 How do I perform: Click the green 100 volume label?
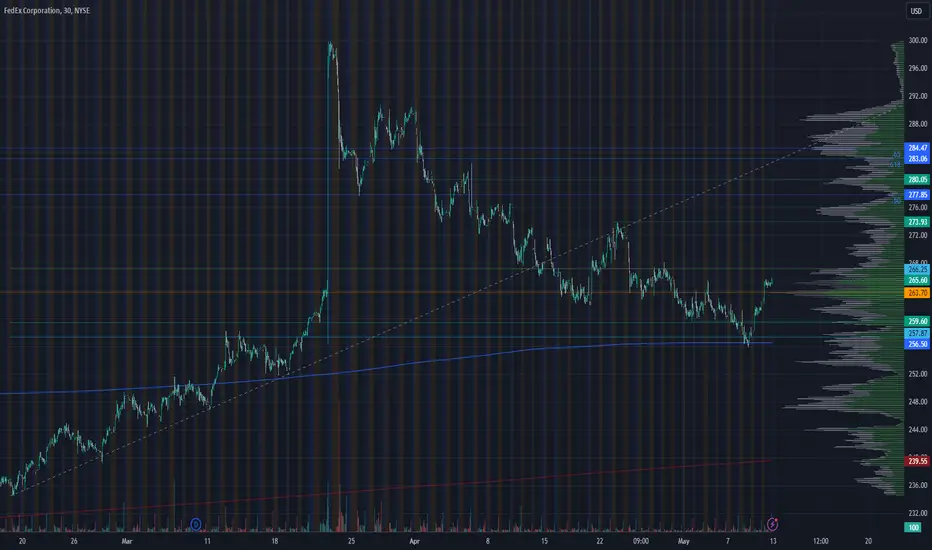click(x=913, y=527)
